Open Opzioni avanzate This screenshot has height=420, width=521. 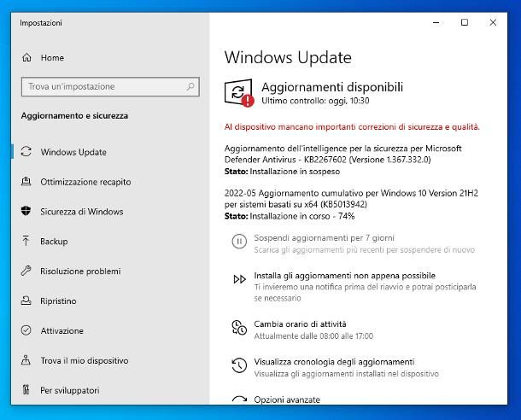click(x=287, y=400)
